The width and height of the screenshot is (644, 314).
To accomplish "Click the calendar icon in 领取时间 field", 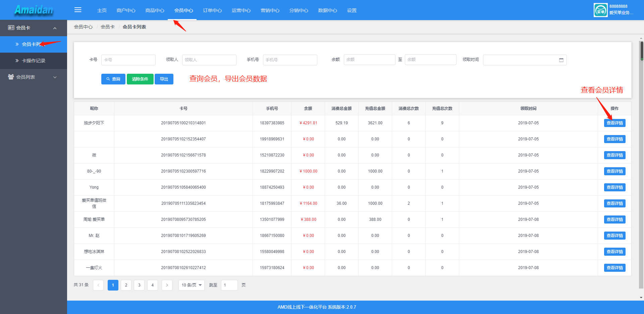I will pos(561,60).
